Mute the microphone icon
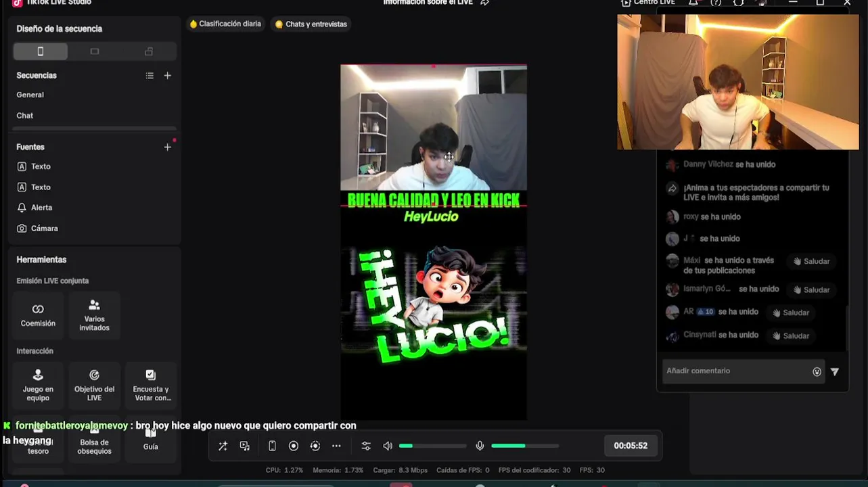The image size is (868, 487). tap(480, 446)
